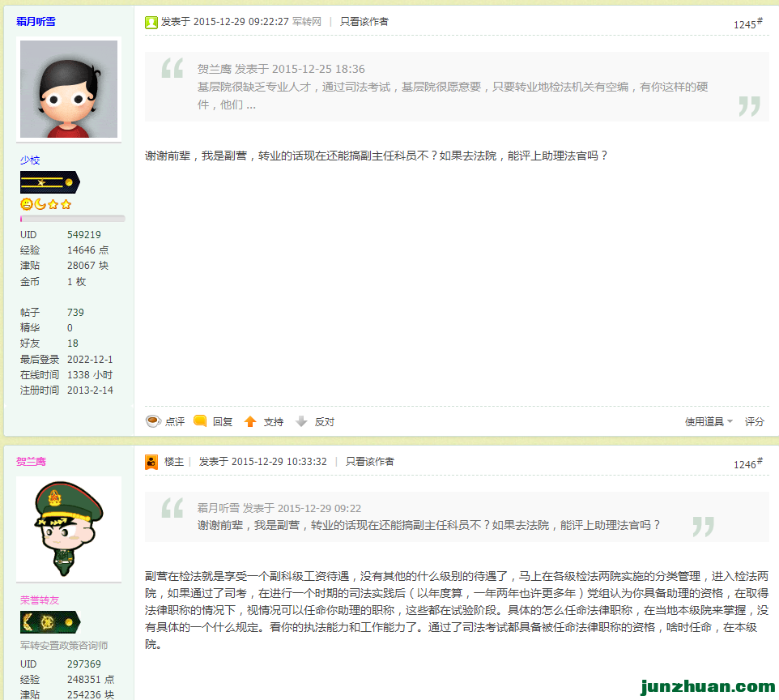Screen dimensions: 779x700
Task: Click the 军转网 source link
Action: pyautogui.click(x=306, y=22)
